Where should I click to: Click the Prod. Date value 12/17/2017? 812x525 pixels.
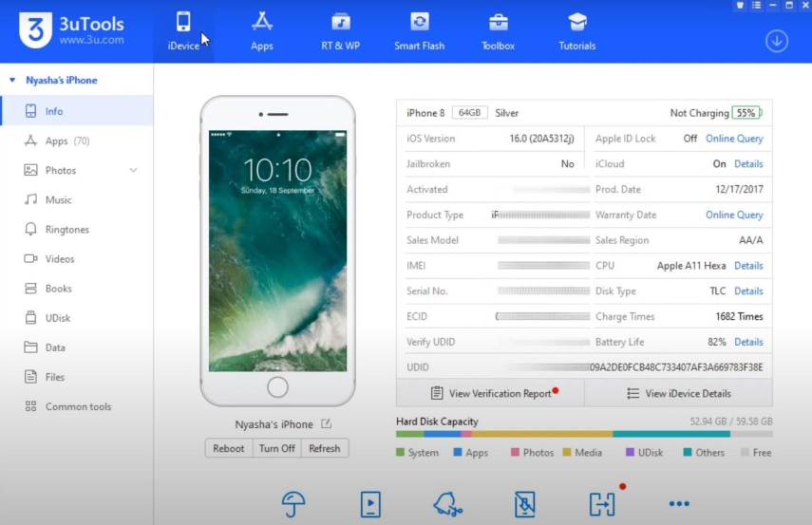click(739, 189)
